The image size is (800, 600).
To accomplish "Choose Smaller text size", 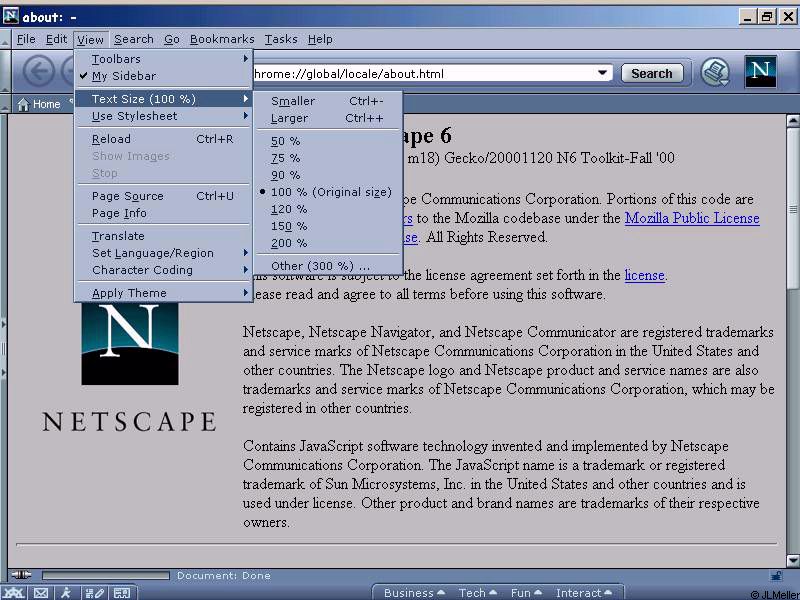I will click(329, 101).
